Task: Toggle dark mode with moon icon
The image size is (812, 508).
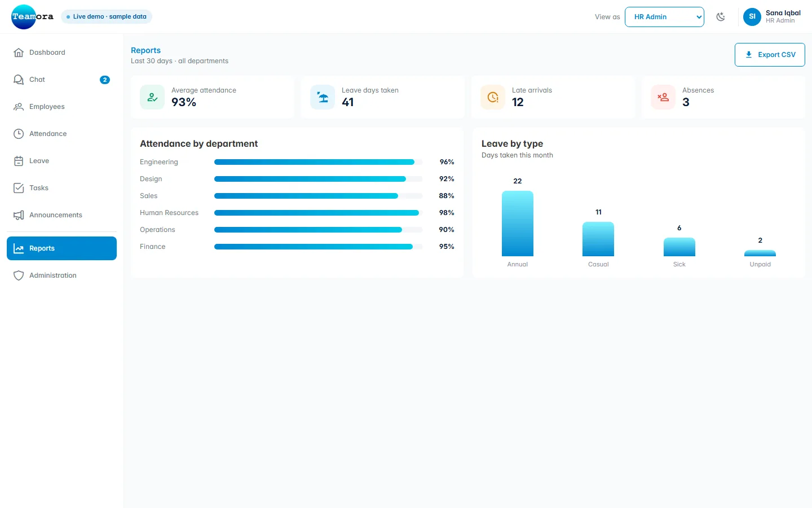Action: pyautogui.click(x=721, y=17)
